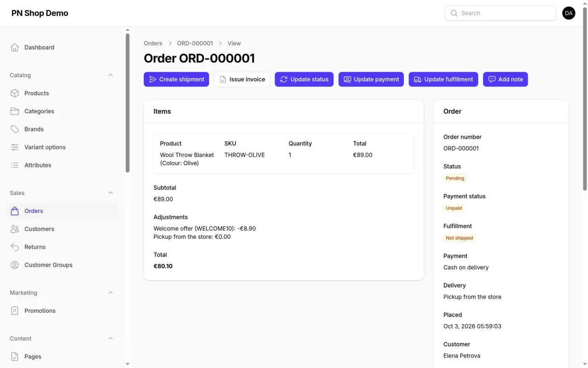The image size is (588, 368).
Task: Collapse the Sales sidebar section
Action: pyautogui.click(x=111, y=193)
